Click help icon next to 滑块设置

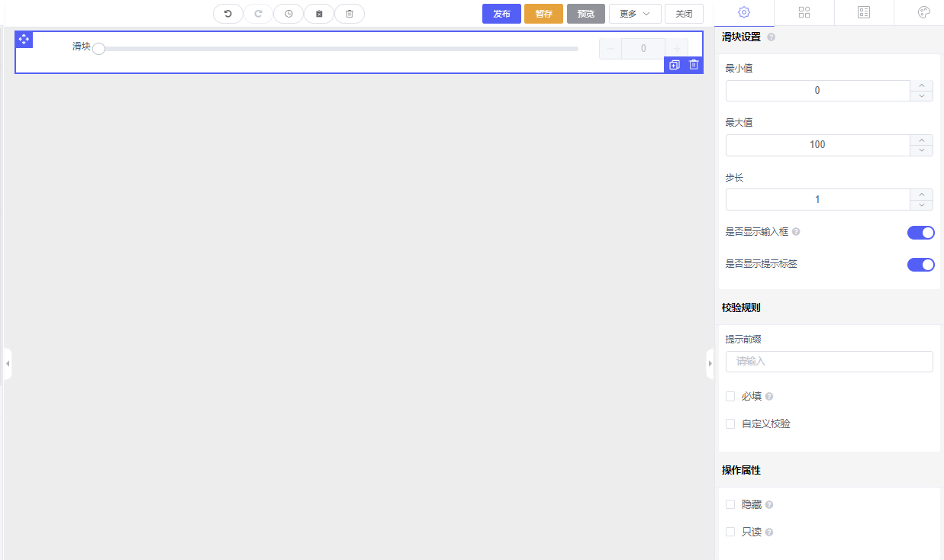[x=771, y=37]
